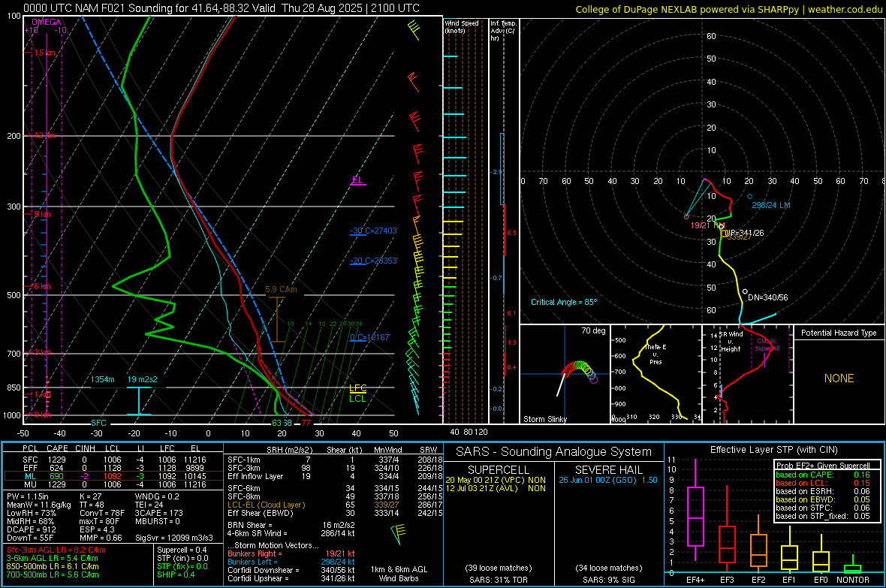Select the 19 m2s2 helicity label
Viewport: 886px width, 588px height.
pos(143,379)
